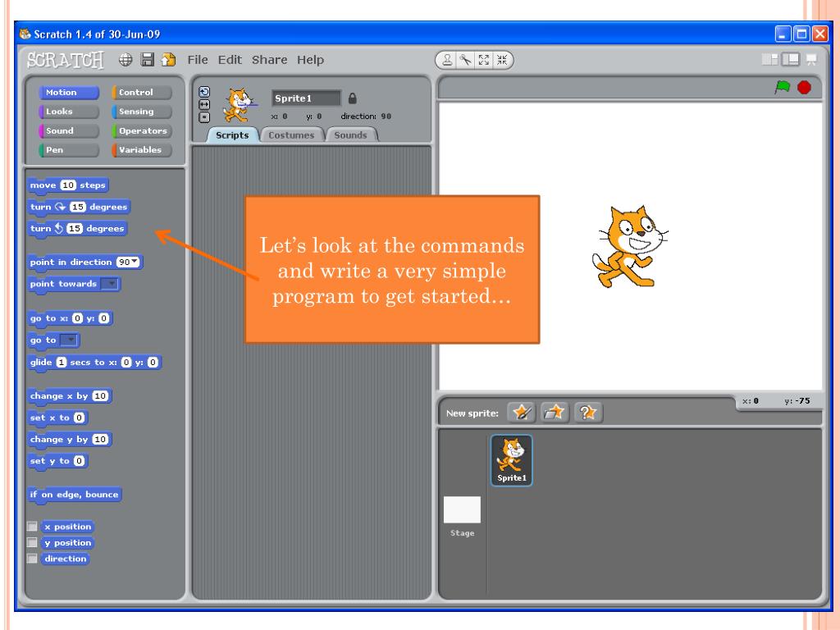Screen dimensions: 840x630
Task: Open the go to target dropdown
Action: [70, 340]
